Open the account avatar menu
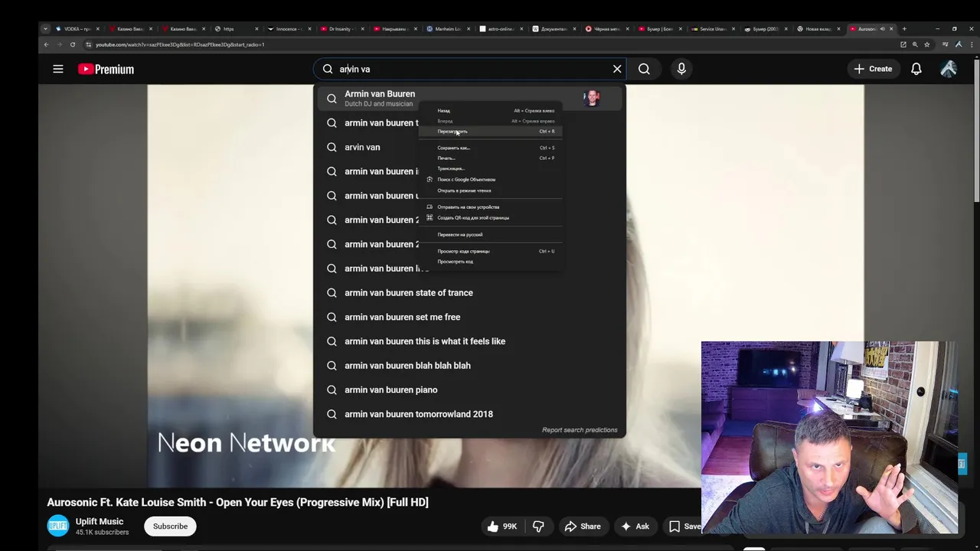Image resolution: width=980 pixels, height=551 pixels. [949, 69]
